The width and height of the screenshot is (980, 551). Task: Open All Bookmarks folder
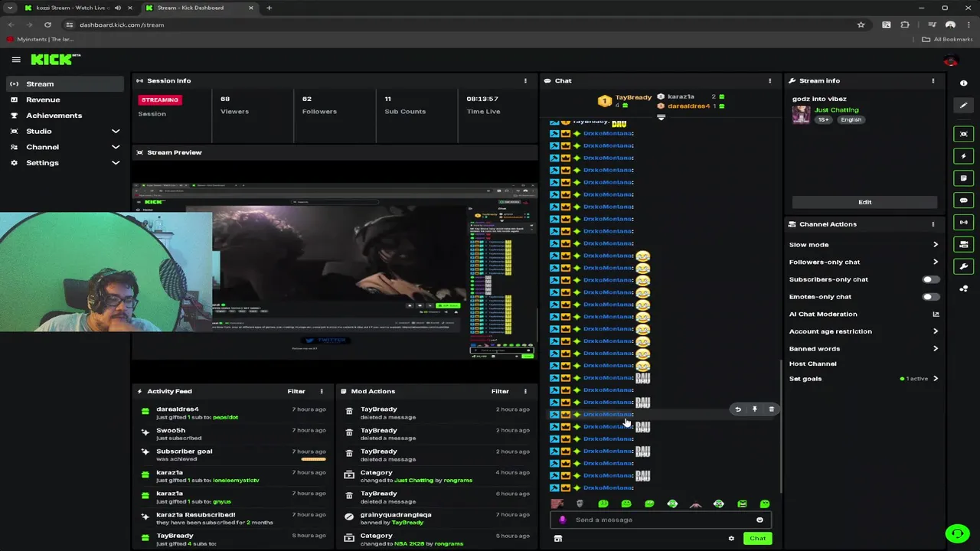coord(947,39)
